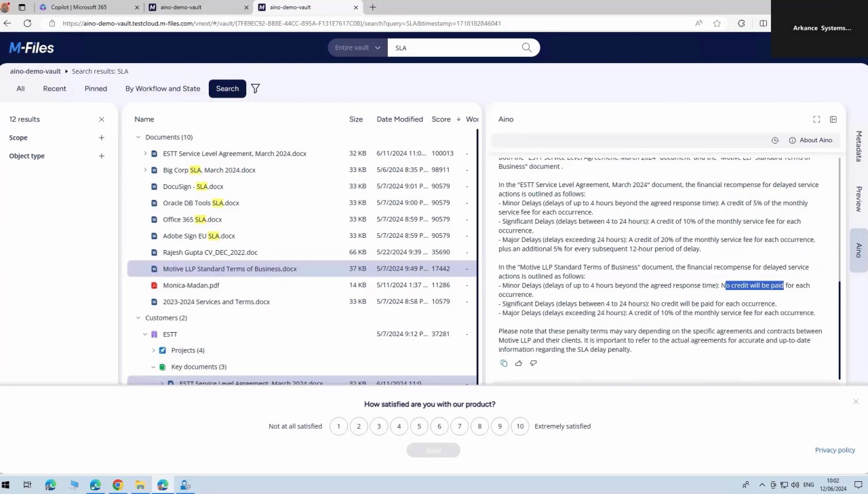Toggle the Aino pane layout icon
Image resolution: width=868 pixels, height=494 pixels.
pyautogui.click(x=833, y=119)
